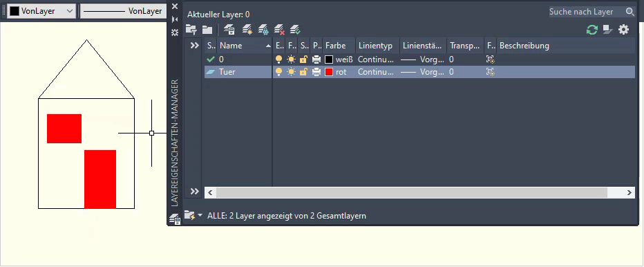Click Transparenz column header
This screenshot has height=267, width=644.
tap(465, 45)
